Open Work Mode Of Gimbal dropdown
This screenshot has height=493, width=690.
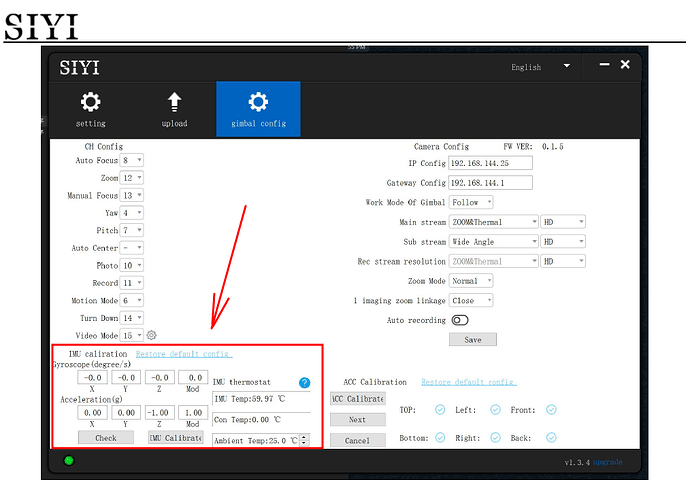tap(471, 202)
